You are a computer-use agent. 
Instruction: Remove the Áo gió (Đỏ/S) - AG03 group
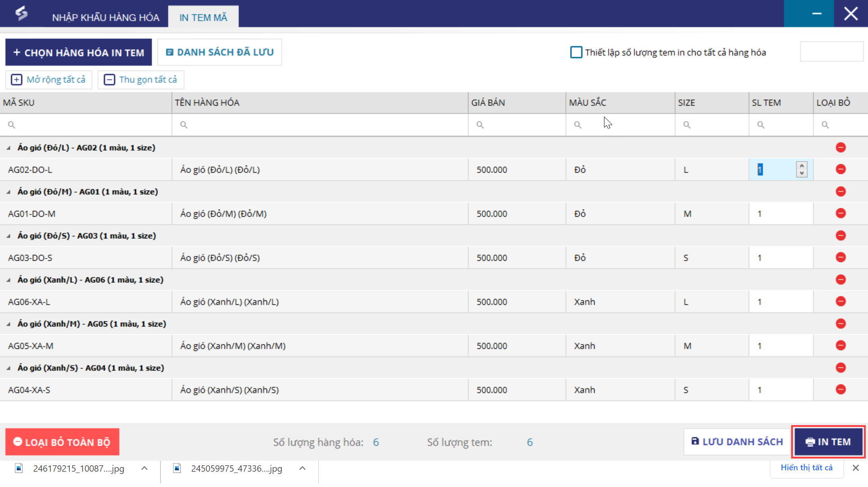pyautogui.click(x=840, y=235)
